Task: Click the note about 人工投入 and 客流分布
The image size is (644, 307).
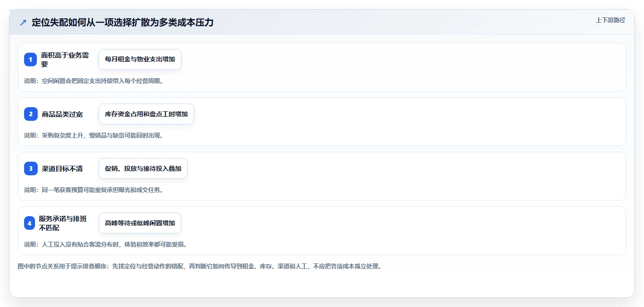Action: point(105,244)
